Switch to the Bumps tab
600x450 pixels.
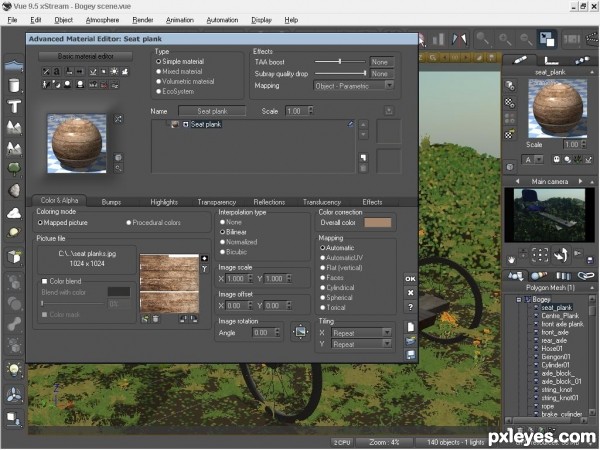point(111,202)
